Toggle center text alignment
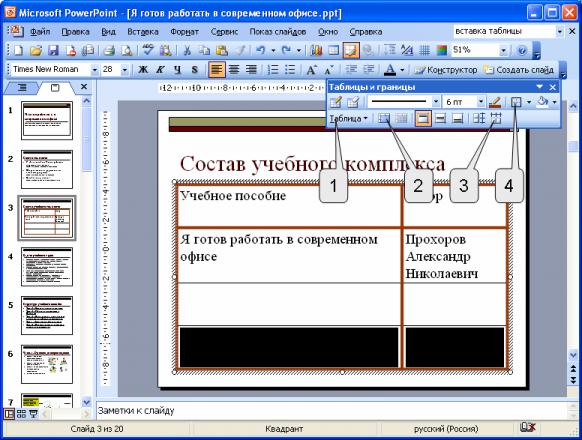Viewport: 582px width, 440px height. click(234, 69)
